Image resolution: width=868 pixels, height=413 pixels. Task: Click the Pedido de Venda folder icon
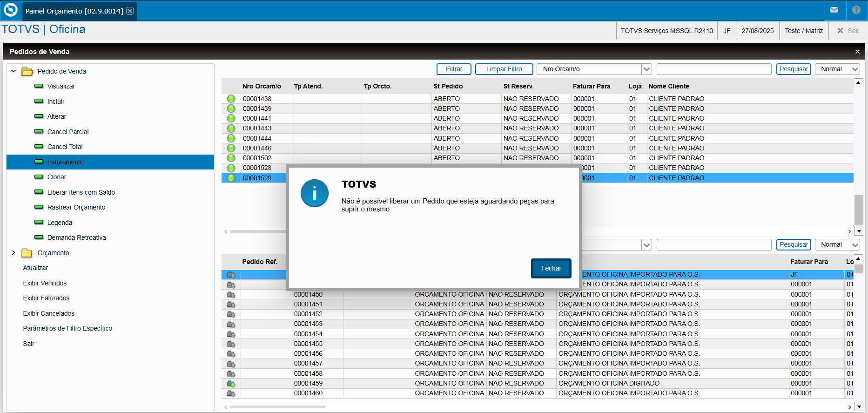(x=27, y=71)
